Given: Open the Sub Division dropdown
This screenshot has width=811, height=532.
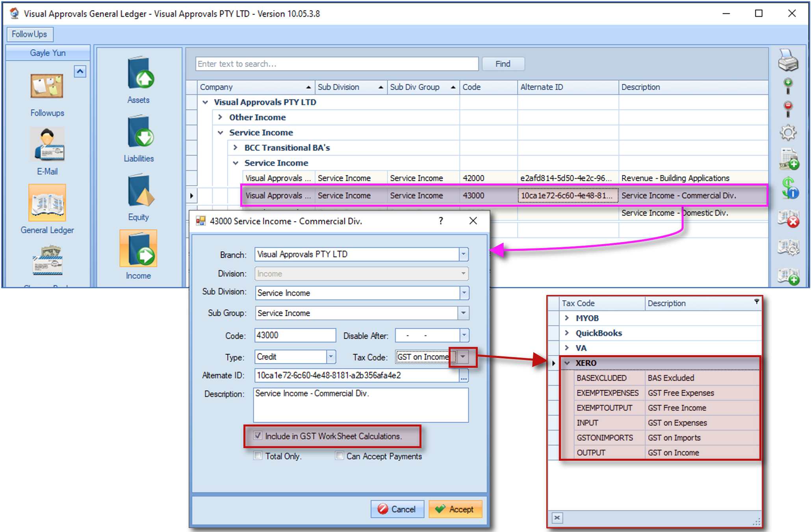Looking at the screenshot, I should click(x=464, y=293).
